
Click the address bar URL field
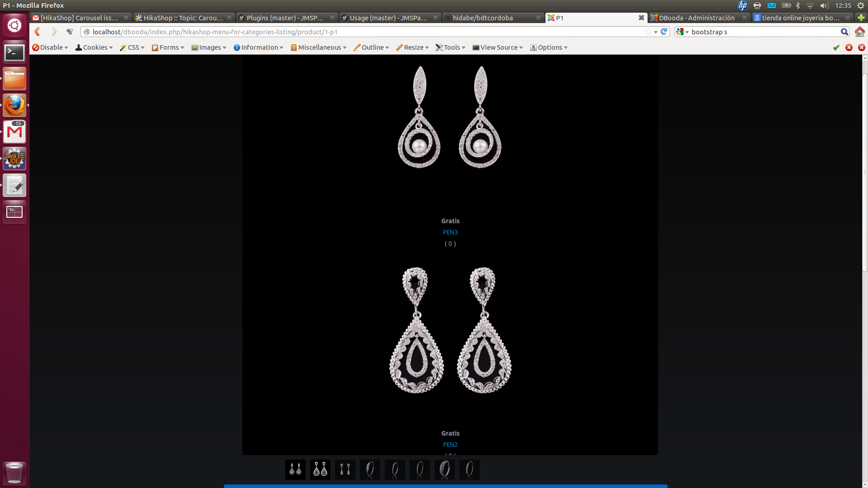pos(362,32)
